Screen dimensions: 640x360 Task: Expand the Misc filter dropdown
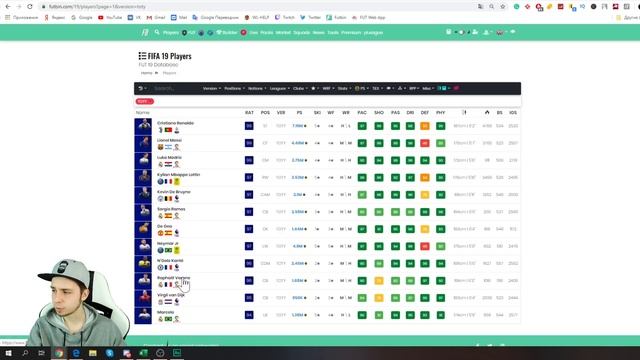pos(428,88)
